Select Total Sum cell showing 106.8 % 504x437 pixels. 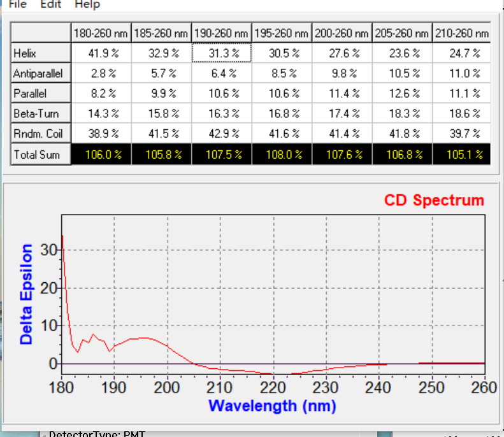pyautogui.click(x=402, y=154)
